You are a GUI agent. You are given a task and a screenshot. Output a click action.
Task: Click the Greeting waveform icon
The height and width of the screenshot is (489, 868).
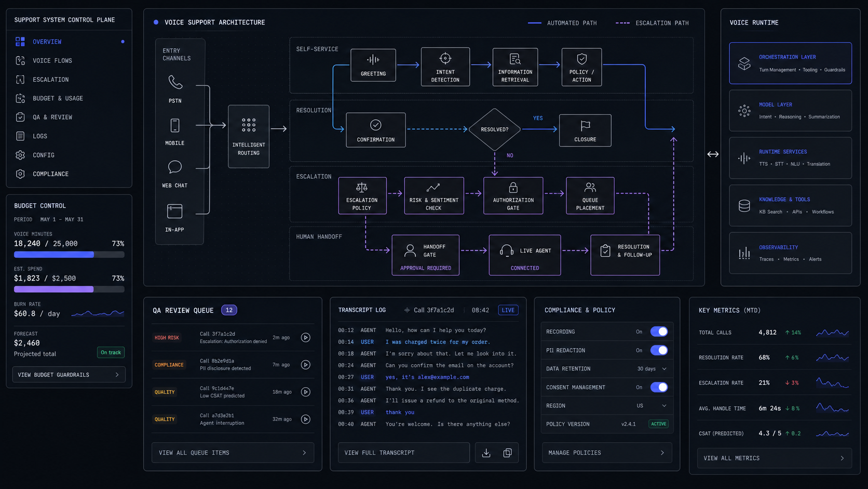coord(373,60)
